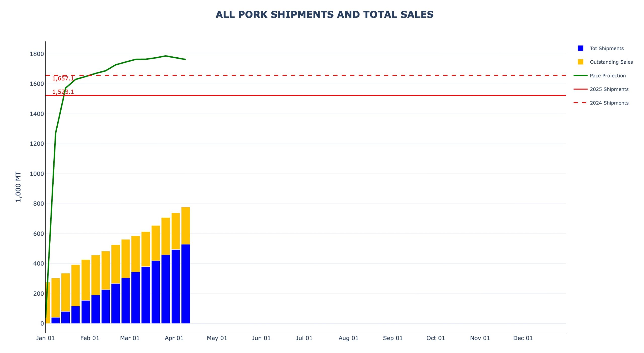Click the chart title ALL PORK SHIPMENTS
Screen dimensions: 644x353
pos(324,15)
